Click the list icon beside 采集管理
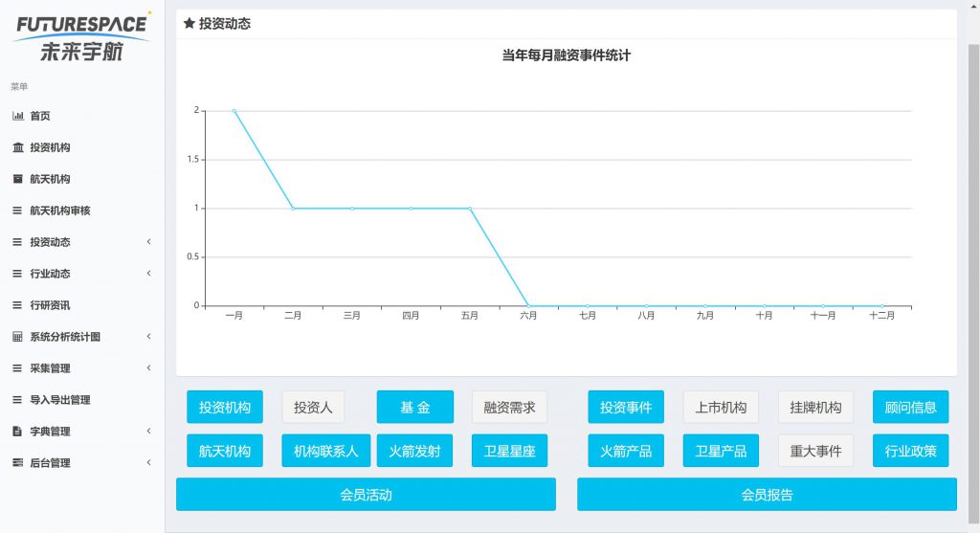980x533 pixels. pos(17,368)
